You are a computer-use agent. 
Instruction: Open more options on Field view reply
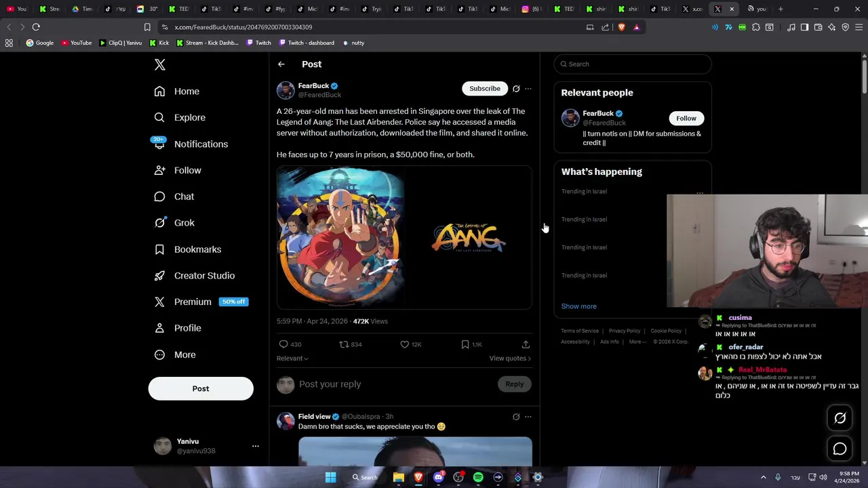[528, 417]
